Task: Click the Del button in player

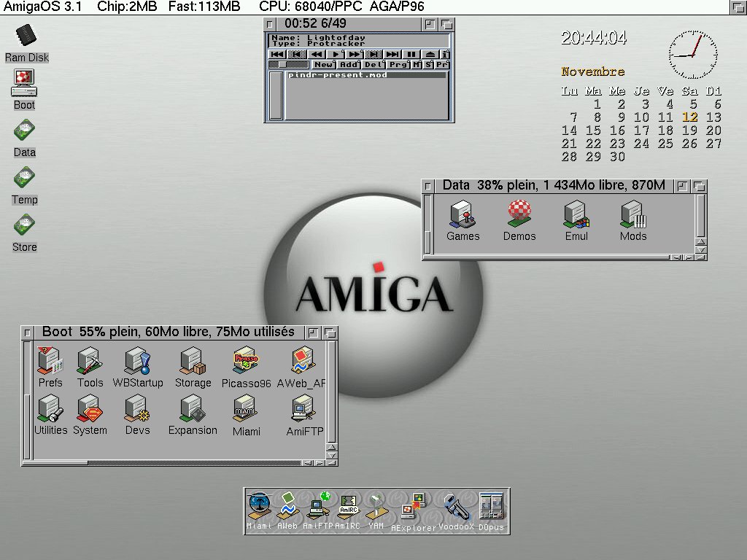Action: coord(374,64)
